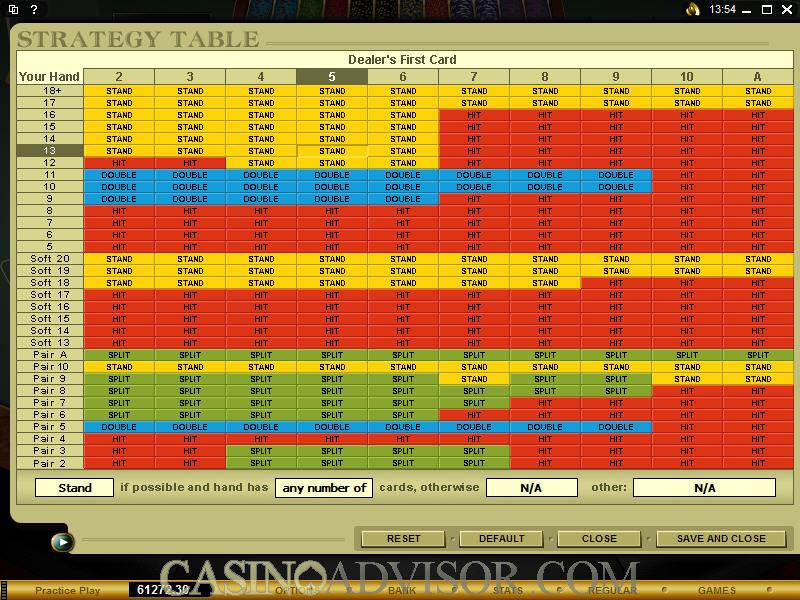Click the 'other' N/A field
Screen dimensions: 800x600
704,488
